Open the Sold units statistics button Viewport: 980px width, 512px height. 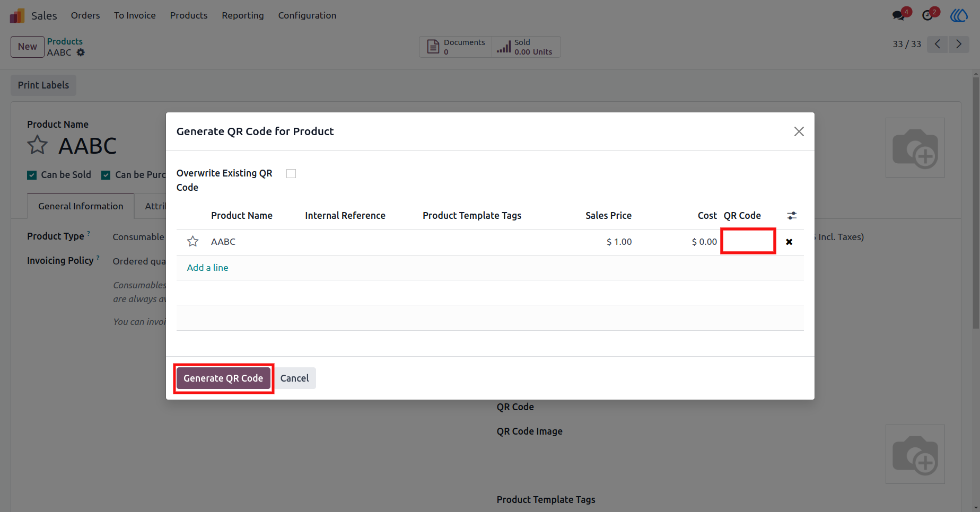[x=526, y=47]
